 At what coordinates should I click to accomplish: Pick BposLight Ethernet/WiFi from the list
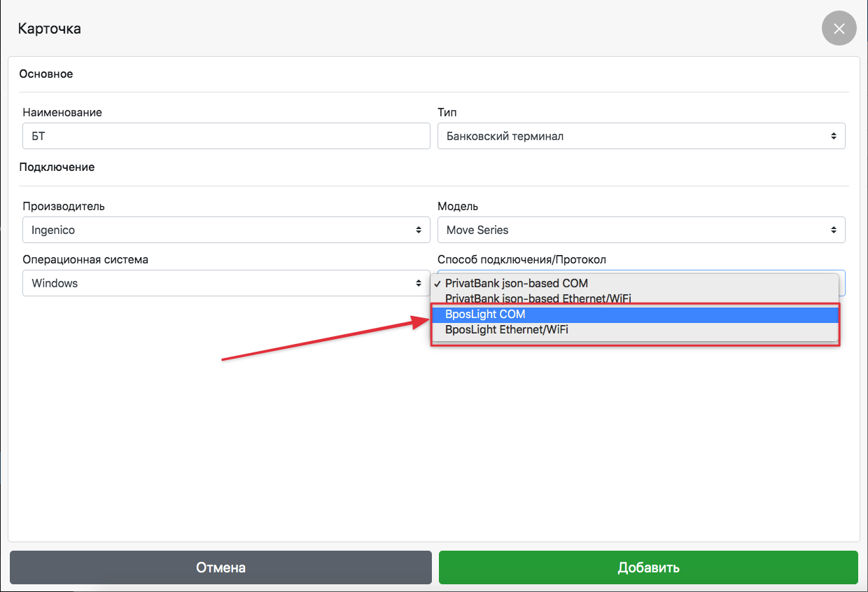click(506, 329)
